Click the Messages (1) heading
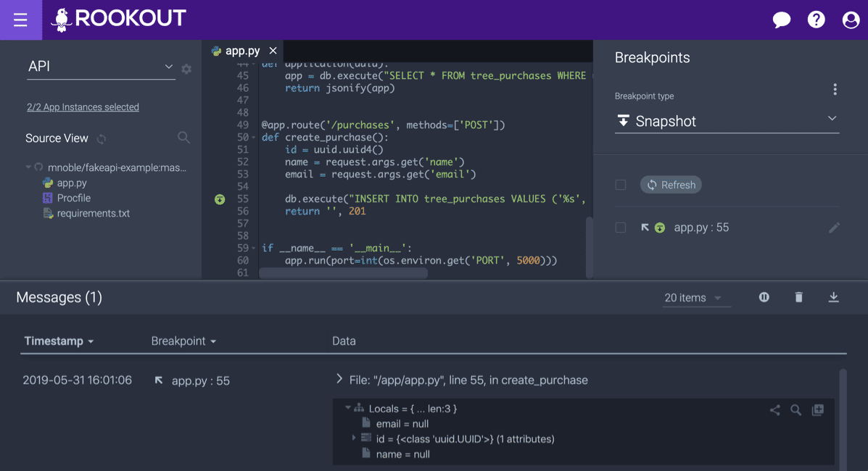The width and height of the screenshot is (868, 471). coord(59,297)
